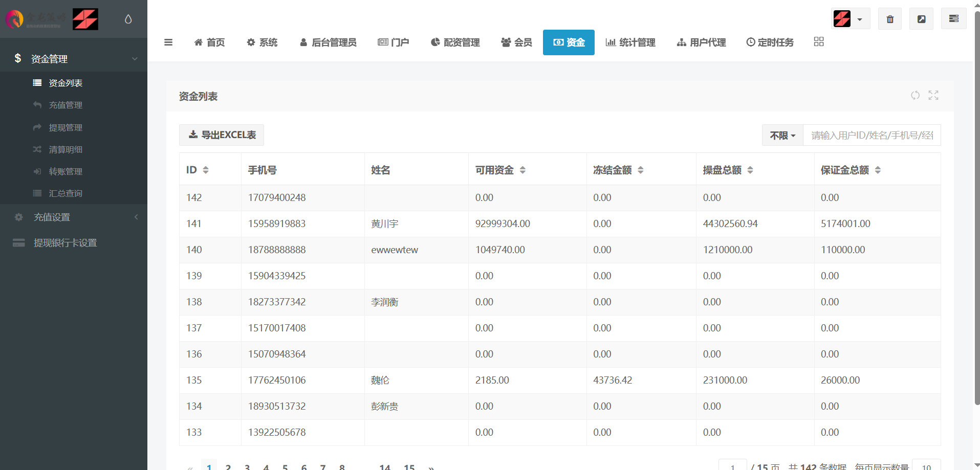Sort table by ID column
Viewport: 980px width, 470px height.
[205, 170]
